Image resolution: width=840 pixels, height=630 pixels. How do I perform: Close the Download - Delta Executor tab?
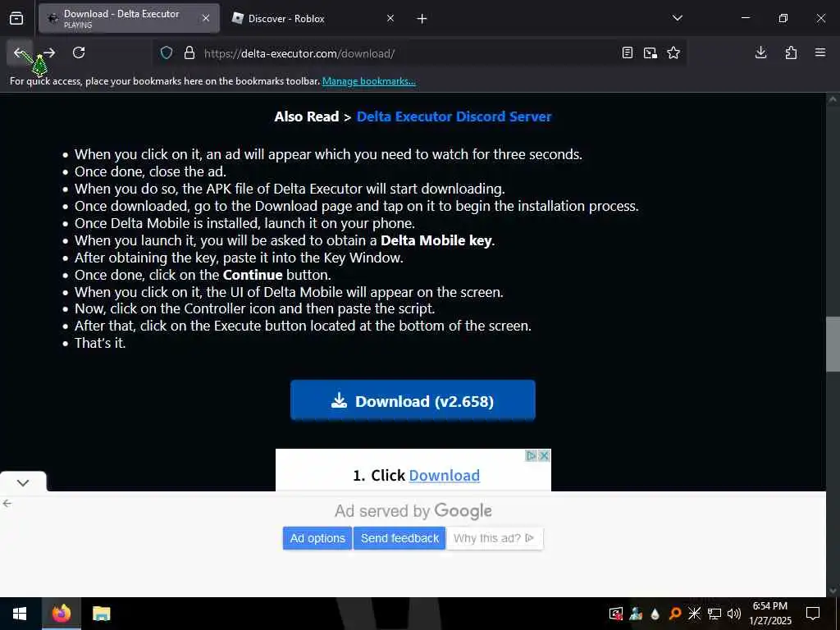206,18
